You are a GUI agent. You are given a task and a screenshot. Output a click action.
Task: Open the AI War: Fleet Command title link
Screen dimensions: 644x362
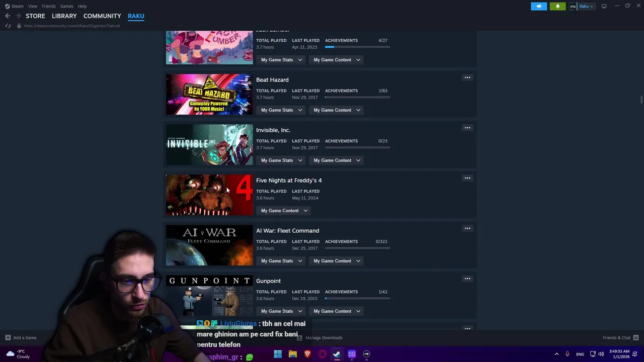287,231
